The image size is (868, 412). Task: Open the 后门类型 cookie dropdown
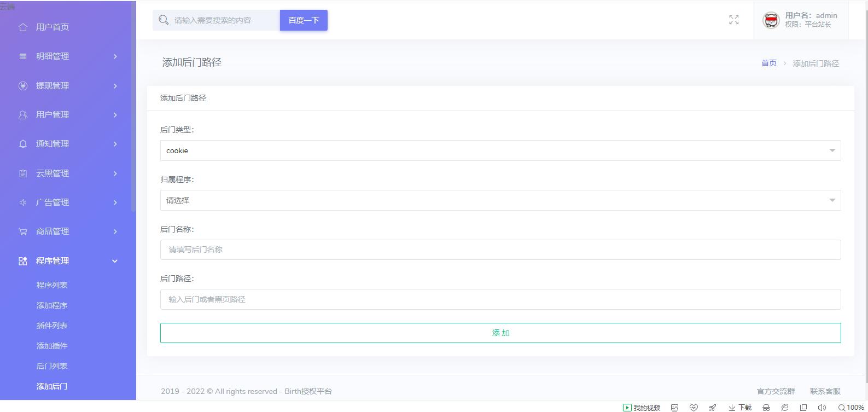coord(500,150)
